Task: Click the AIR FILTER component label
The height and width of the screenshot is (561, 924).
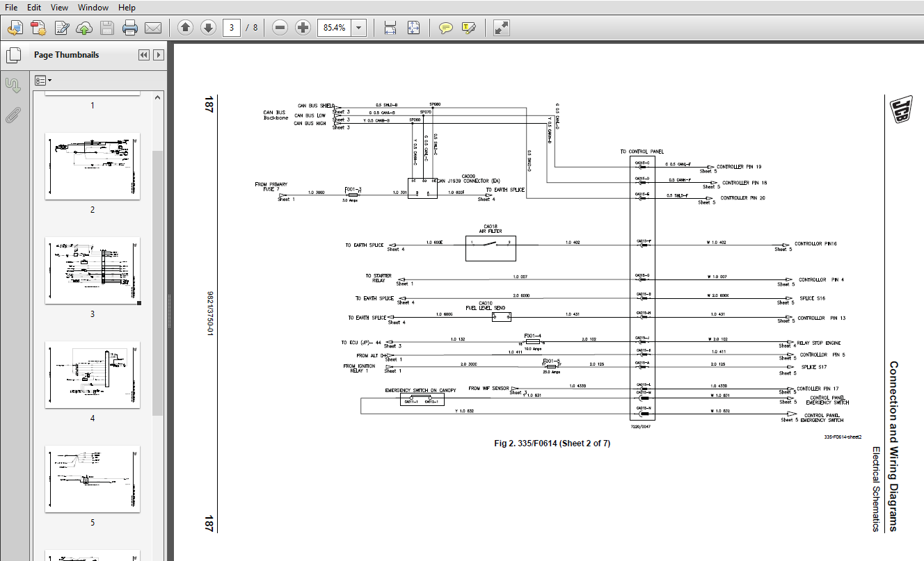Action: coord(491,231)
